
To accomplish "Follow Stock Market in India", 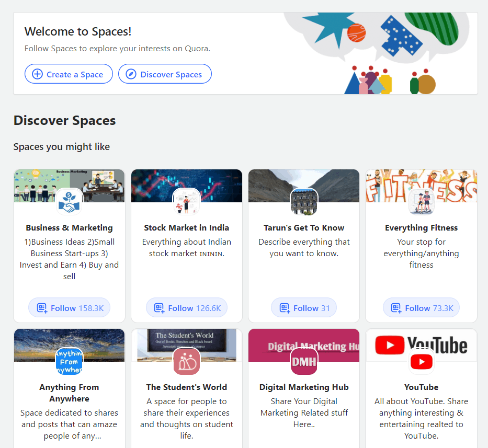I will click(186, 307).
